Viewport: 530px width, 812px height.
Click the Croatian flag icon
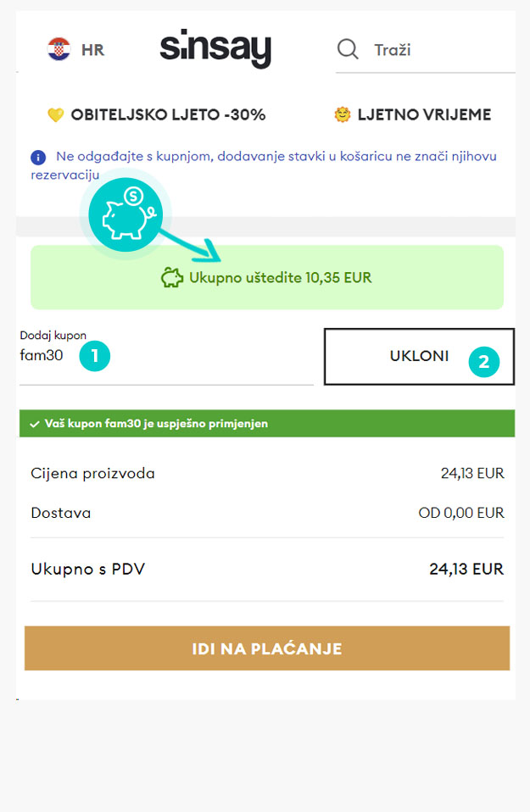tap(59, 49)
